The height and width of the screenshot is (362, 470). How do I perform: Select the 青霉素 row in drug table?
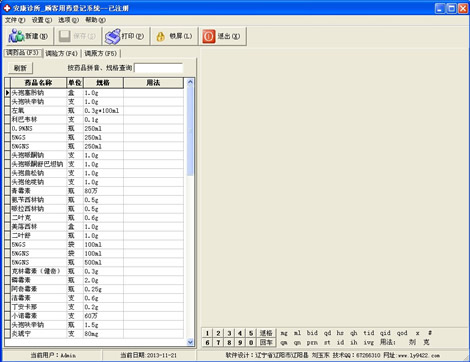pos(94,191)
